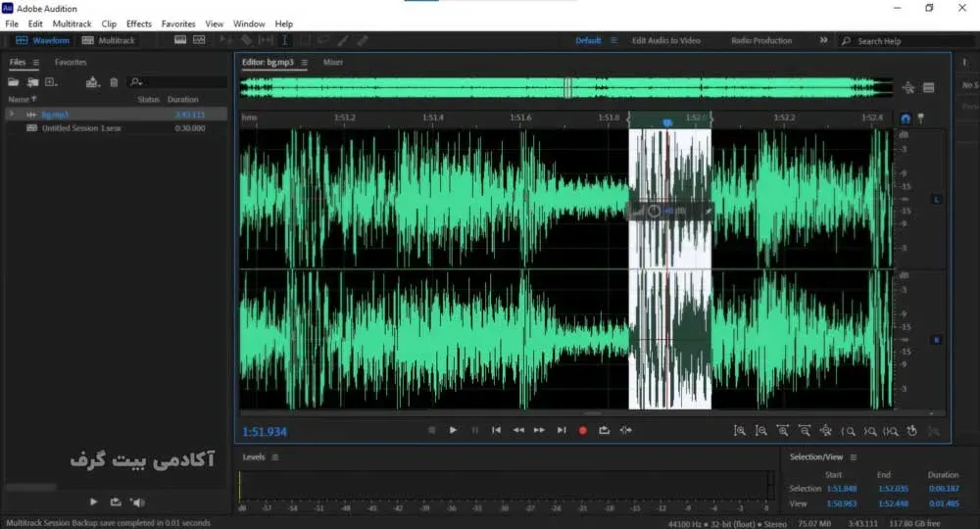Stop playback with the Stop button
Image resolution: width=980 pixels, height=529 pixels.
[x=432, y=430]
